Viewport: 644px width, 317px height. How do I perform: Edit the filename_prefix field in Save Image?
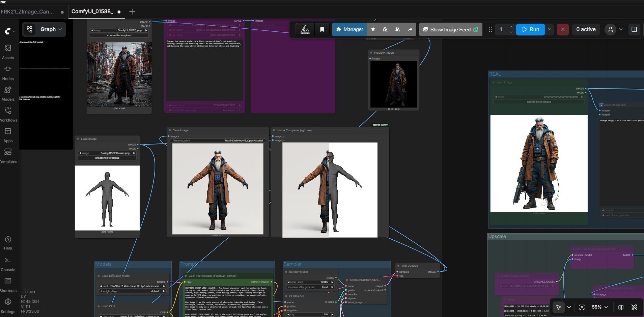218,140
